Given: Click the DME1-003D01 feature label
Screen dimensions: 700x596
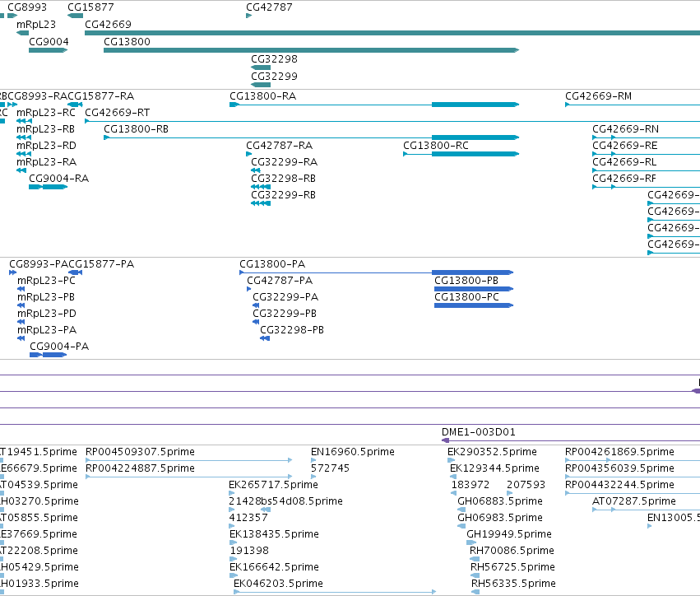Looking at the screenshot, I should [479, 432].
